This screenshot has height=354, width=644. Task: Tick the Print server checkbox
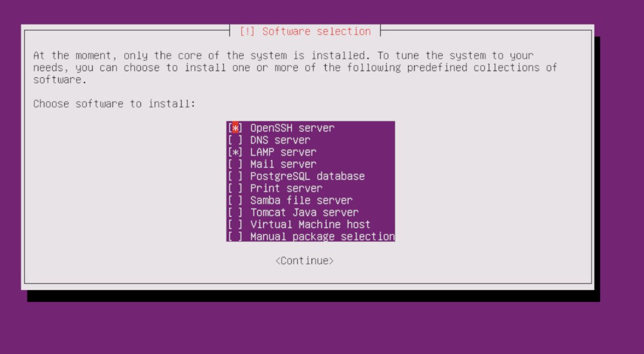pos(235,189)
